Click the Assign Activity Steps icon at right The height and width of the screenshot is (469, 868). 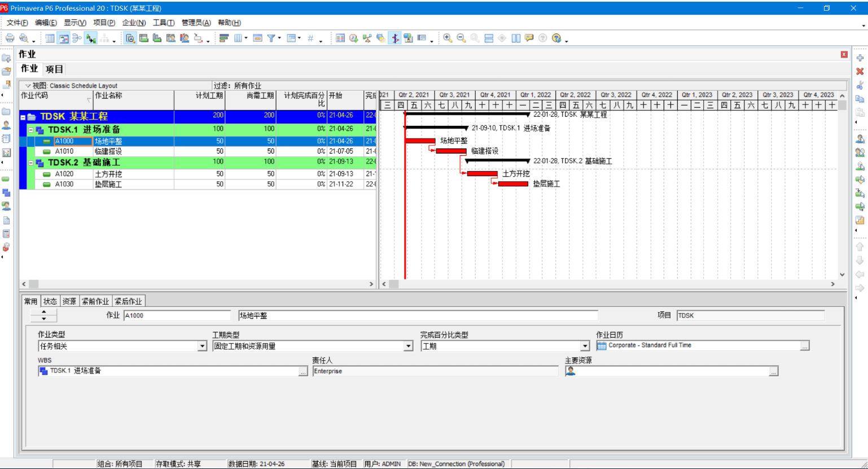click(860, 220)
